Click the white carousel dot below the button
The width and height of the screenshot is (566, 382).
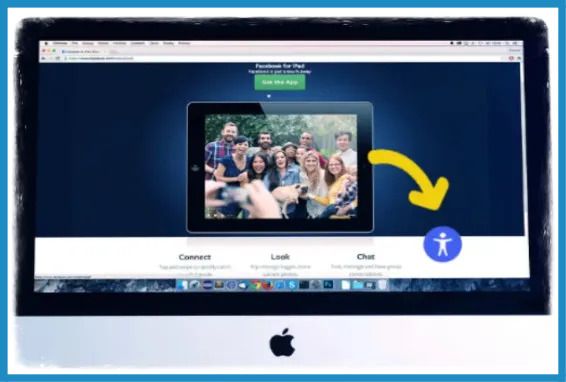pyautogui.click(x=269, y=96)
